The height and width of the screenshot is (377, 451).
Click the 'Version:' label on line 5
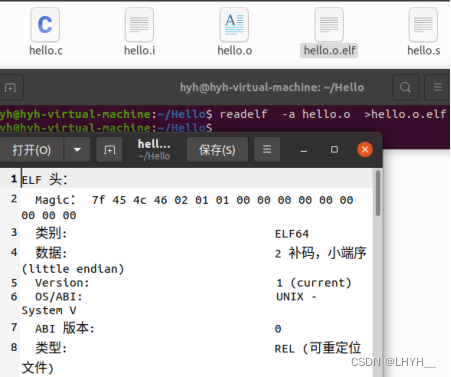point(62,283)
